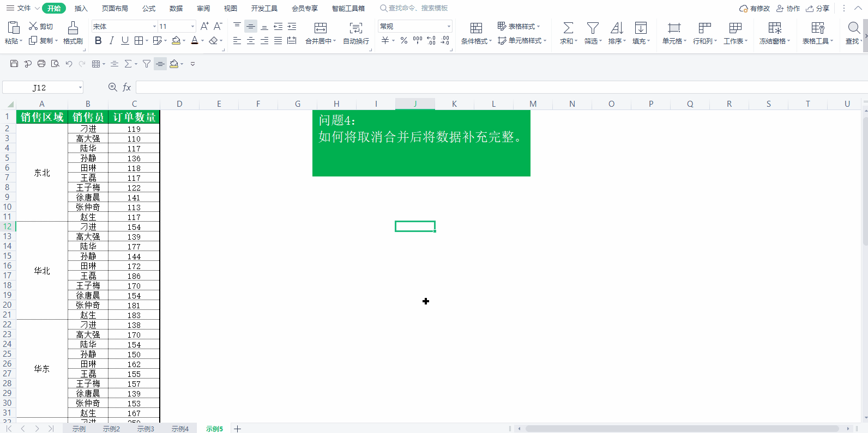Image resolution: width=868 pixels, height=433 pixels.
Task: Expand the number format dropdown 常规
Action: tap(415, 26)
